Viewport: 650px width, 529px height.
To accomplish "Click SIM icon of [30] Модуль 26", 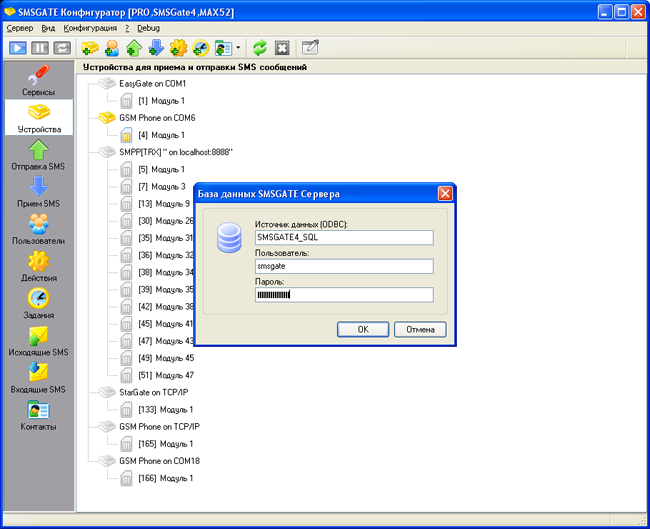I will (126, 221).
